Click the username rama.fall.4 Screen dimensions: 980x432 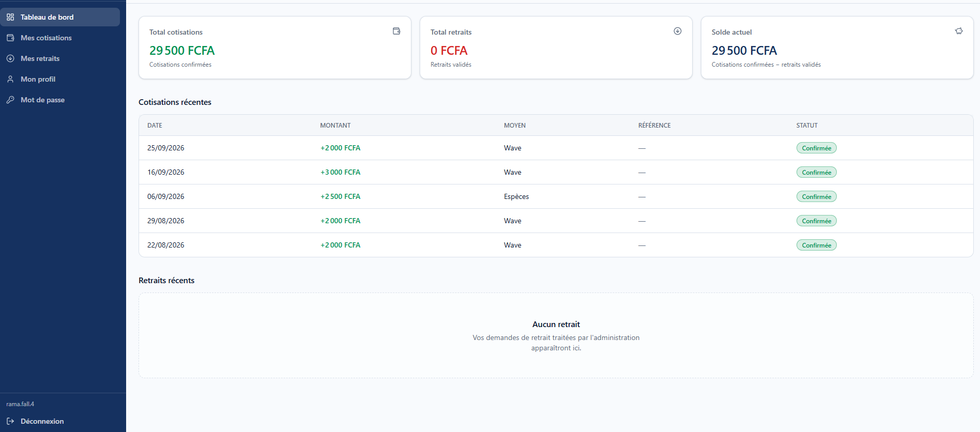[x=20, y=404]
